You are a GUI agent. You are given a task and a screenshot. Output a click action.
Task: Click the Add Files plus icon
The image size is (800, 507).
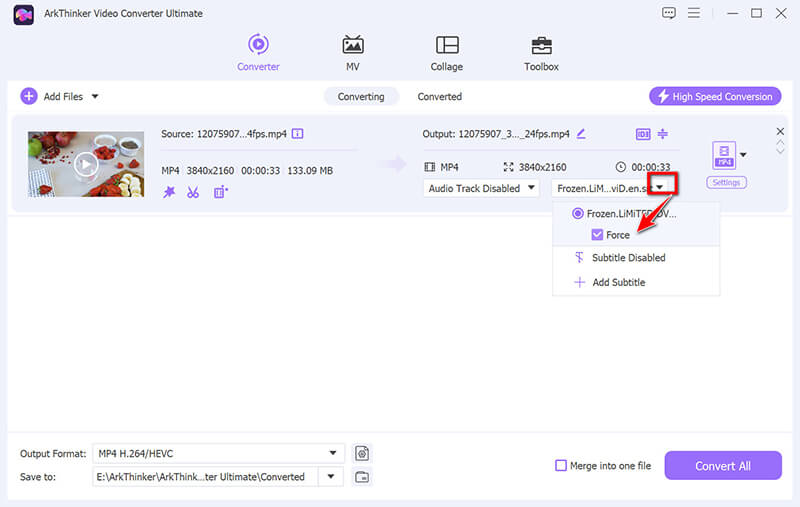coord(29,96)
